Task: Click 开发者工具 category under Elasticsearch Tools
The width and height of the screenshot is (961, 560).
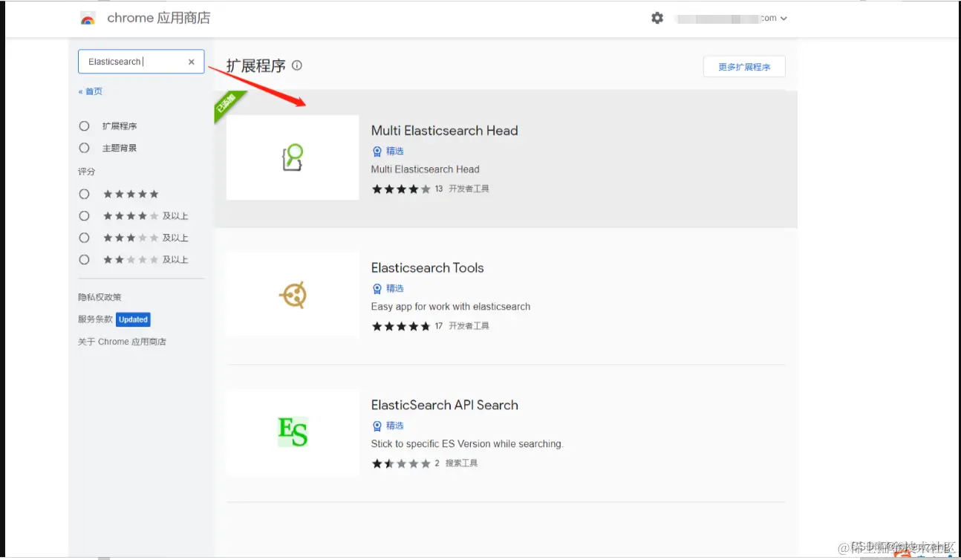Action: (x=469, y=326)
